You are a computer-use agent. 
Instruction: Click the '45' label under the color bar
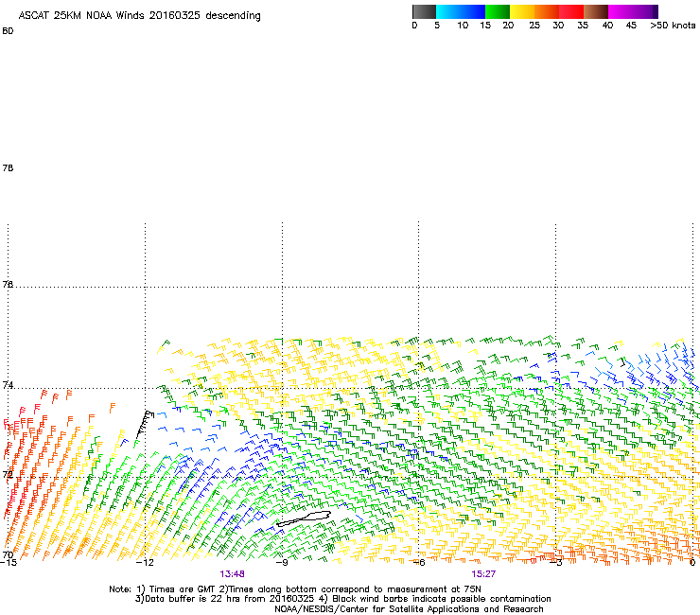point(631,26)
